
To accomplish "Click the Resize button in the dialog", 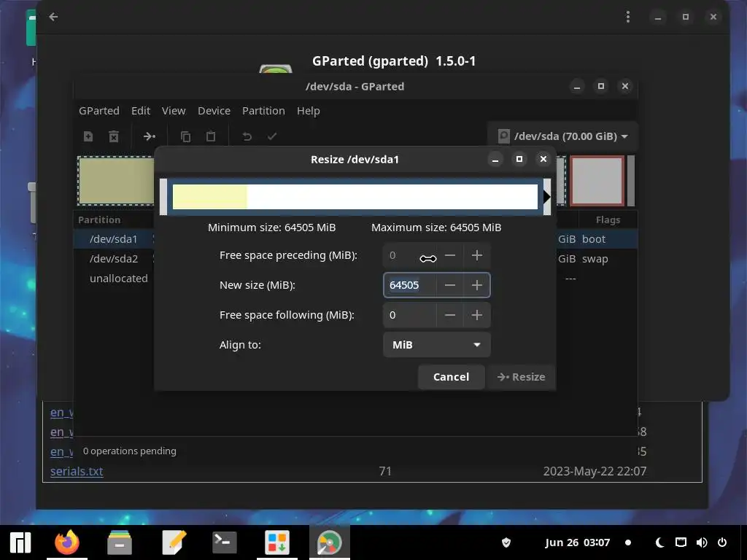I will click(521, 377).
